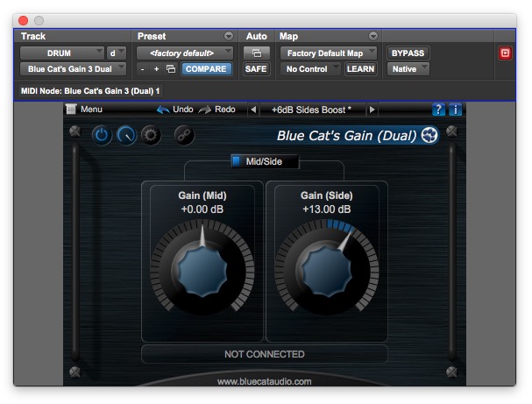Select previous preset with minus button
Image resolution: width=532 pixels, height=404 pixels.
click(143, 69)
